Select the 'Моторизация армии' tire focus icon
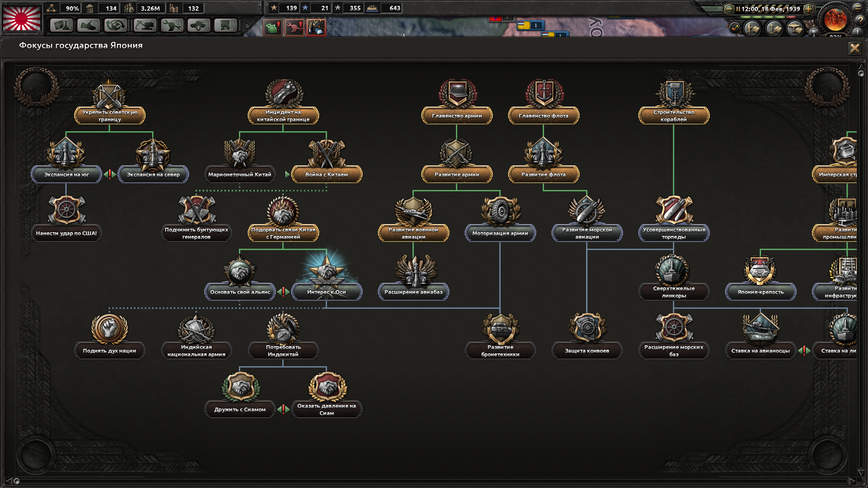This screenshot has height=488, width=868. pyautogui.click(x=500, y=211)
